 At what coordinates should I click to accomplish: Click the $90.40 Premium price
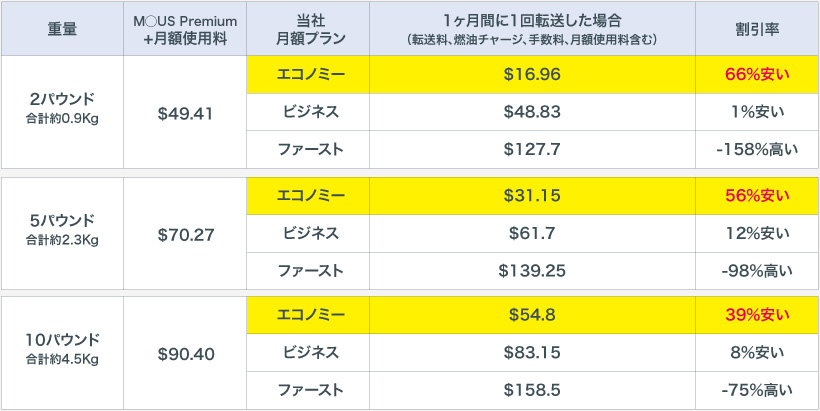[185, 352]
